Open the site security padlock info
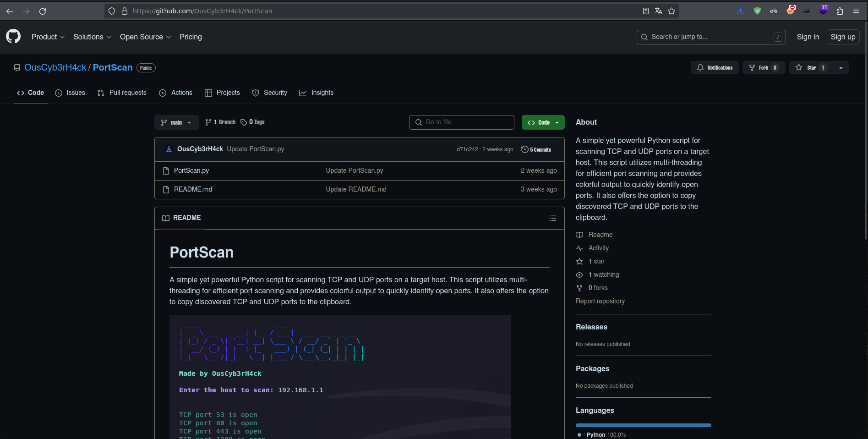868x439 pixels. (x=124, y=11)
